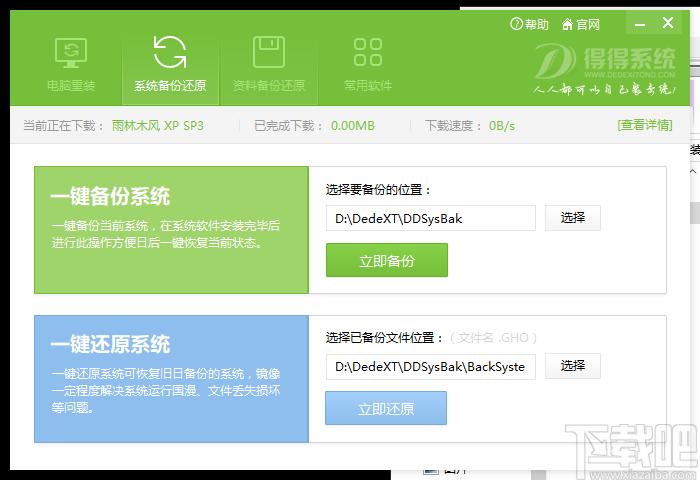Click the 雨林木风 XP SP3 download name

pos(158,126)
